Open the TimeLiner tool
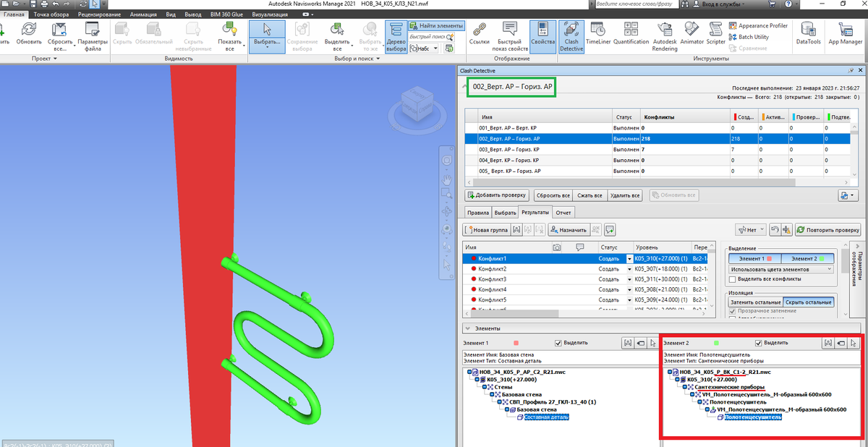The image size is (868, 447). coord(598,33)
